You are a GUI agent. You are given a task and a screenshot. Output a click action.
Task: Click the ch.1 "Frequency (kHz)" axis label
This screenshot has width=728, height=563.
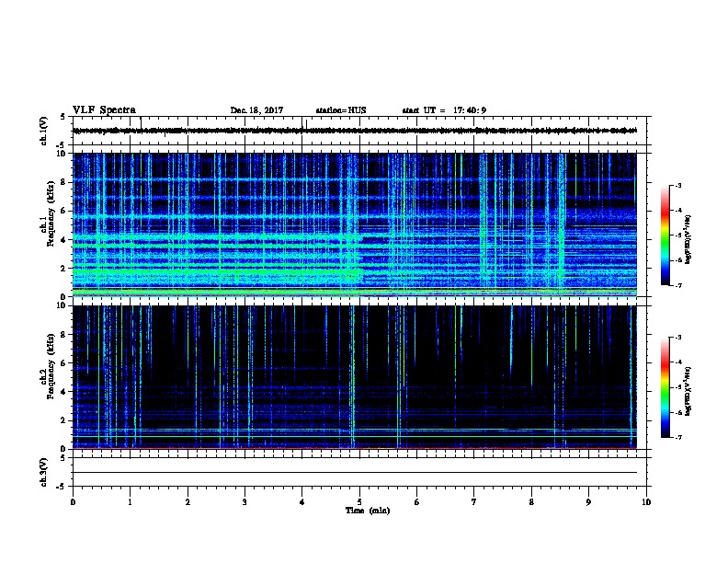pos(51,214)
